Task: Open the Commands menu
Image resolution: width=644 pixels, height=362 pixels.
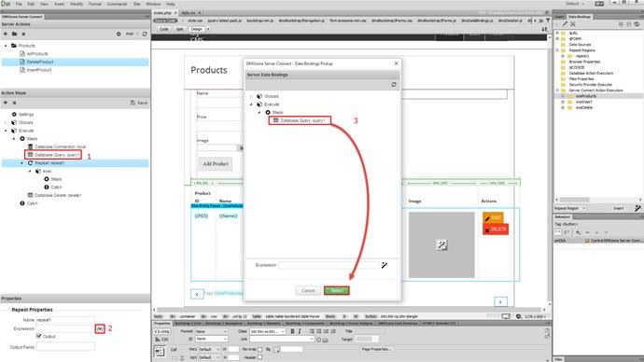Action: coord(117,4)
